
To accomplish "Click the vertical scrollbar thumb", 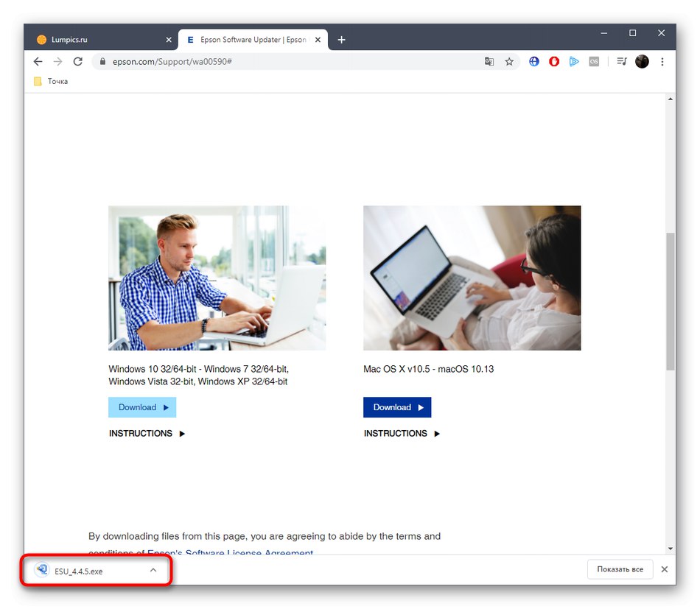I will point(671,302).
